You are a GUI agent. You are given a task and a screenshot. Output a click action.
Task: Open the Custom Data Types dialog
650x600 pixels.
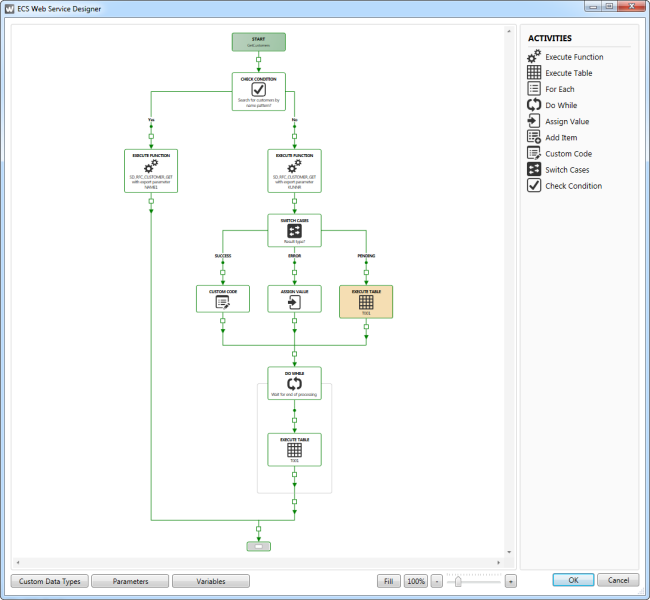click(50, 581)
